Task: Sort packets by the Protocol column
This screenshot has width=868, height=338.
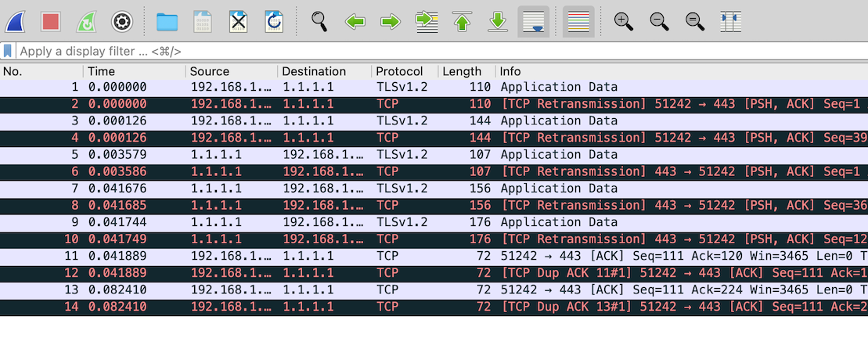Action: pos(405,71)
